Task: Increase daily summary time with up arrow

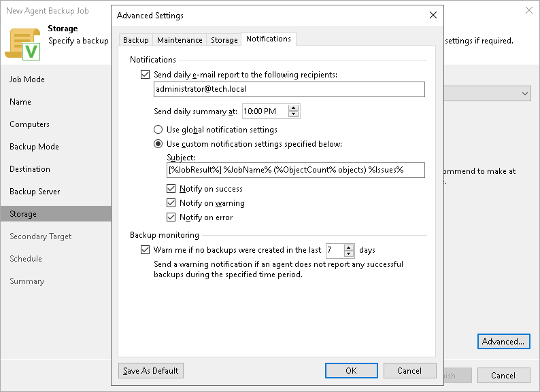Action: point(293,108)
